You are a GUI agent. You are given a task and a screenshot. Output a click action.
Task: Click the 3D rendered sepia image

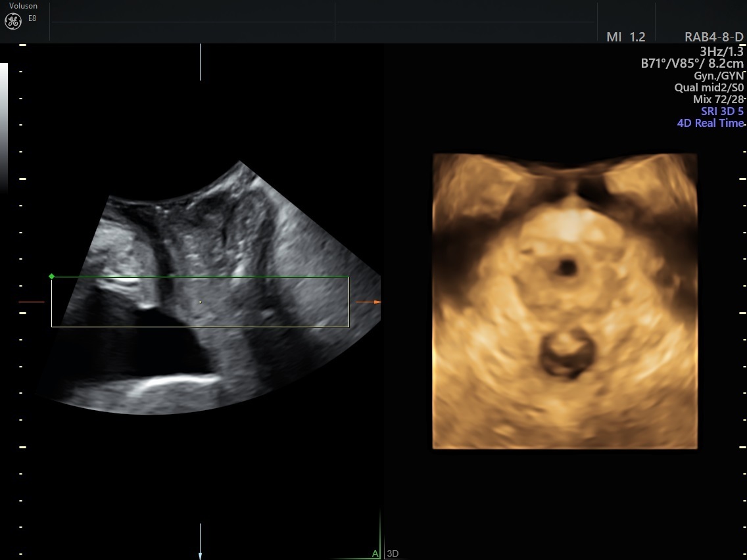tap(565, 301)
